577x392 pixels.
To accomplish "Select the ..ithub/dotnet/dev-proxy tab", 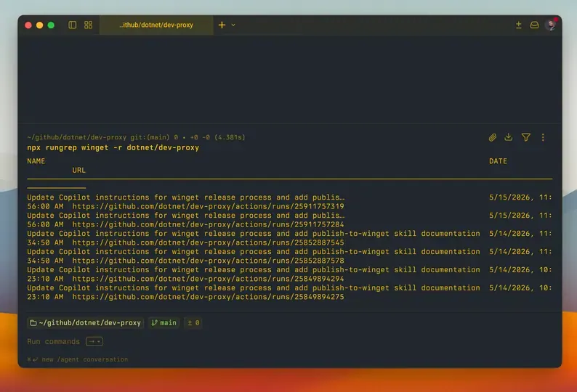I will [x=156, y=25].
